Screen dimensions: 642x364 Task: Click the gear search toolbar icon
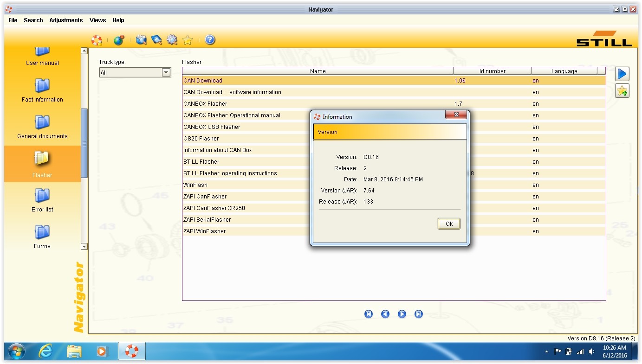coord(172,40)
